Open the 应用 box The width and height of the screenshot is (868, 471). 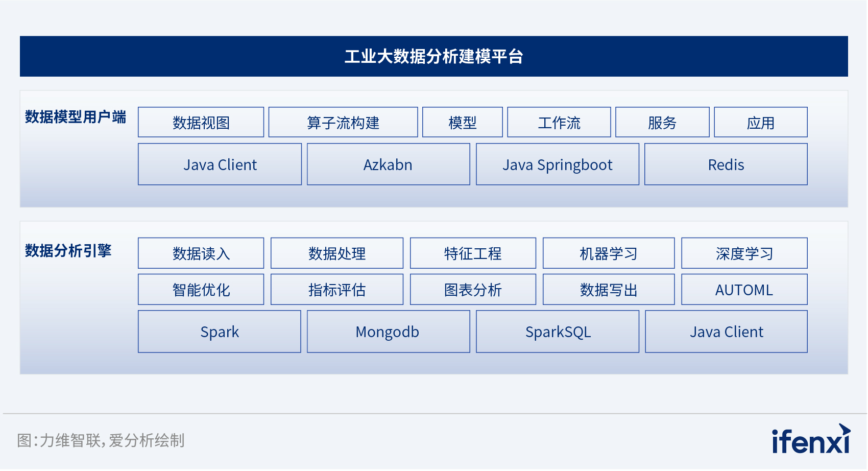tap(760, 123)
